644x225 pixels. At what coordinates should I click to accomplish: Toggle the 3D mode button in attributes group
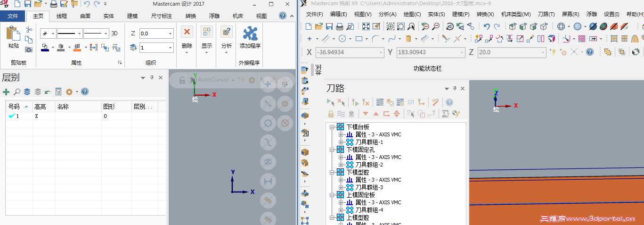(x=114, y=33)
